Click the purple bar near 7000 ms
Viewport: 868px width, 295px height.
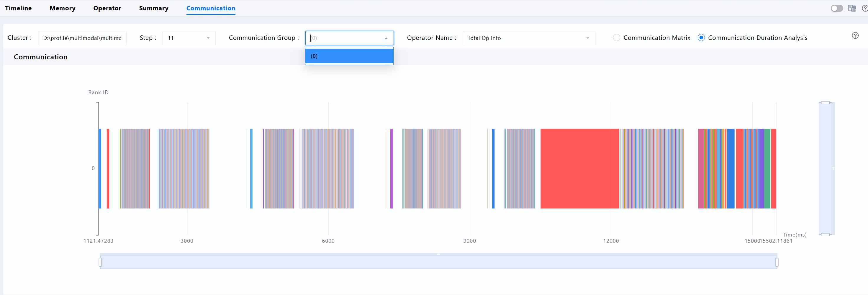coord(392,169)
